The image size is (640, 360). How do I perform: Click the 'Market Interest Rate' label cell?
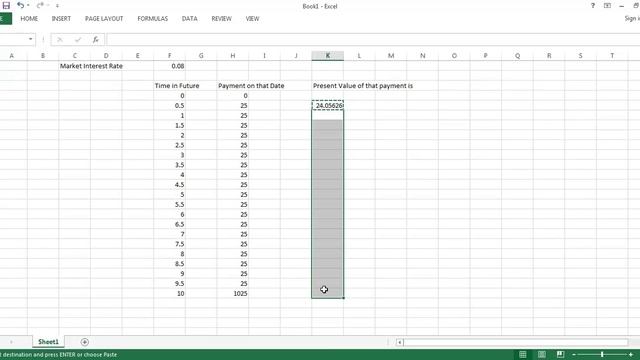click(x=91, y=66)
